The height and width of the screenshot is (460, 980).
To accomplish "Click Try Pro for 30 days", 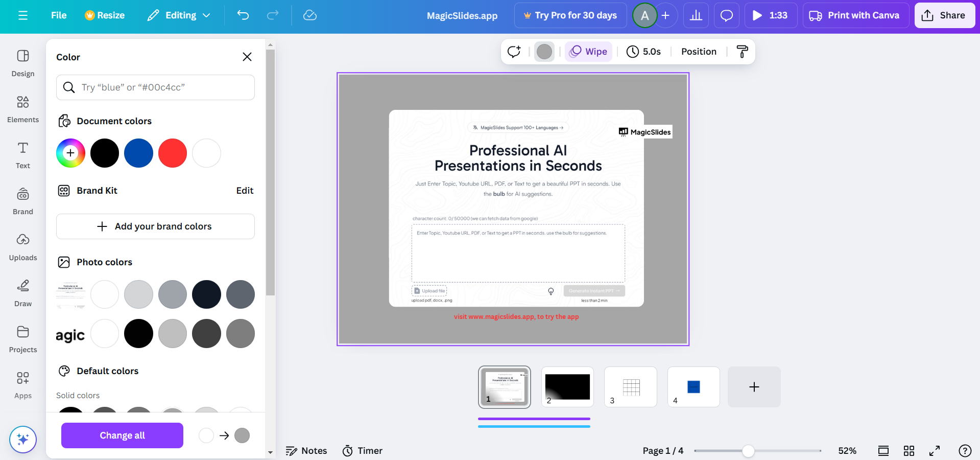I will tap(570, 15).
